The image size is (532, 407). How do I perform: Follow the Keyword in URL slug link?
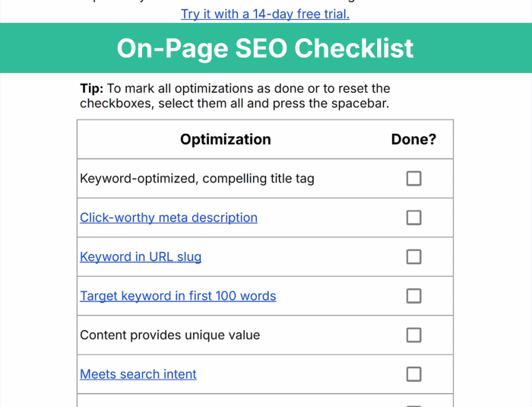141,257
